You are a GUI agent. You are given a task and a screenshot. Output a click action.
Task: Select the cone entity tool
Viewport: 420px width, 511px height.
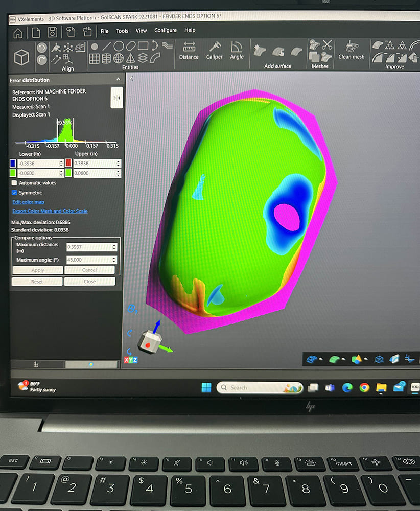coord(130,58)
